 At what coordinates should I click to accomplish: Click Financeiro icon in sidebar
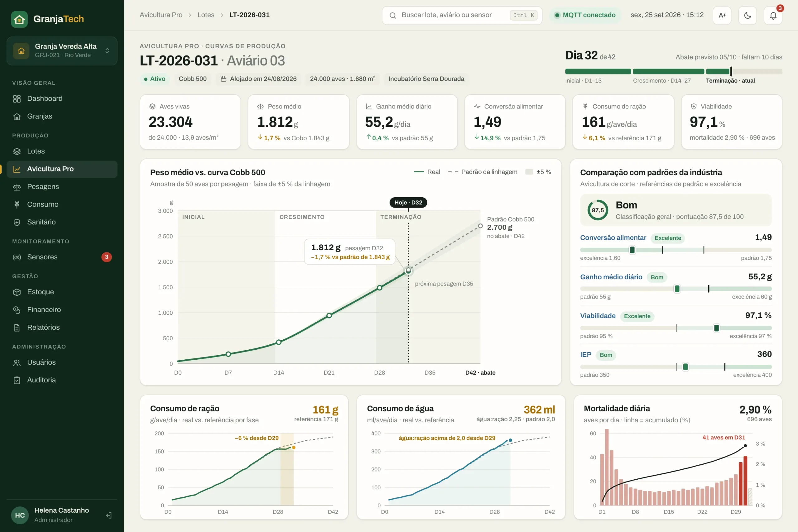(17, 310)
